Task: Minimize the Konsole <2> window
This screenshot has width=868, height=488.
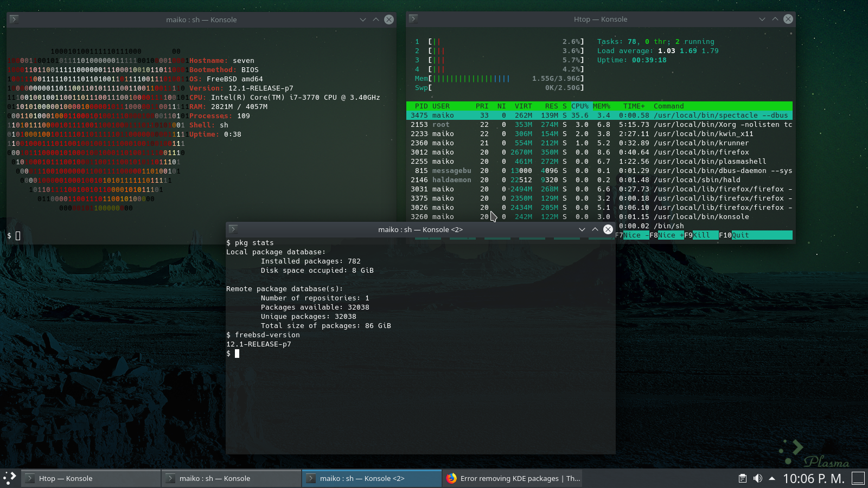Action: (x=582, y=229)
